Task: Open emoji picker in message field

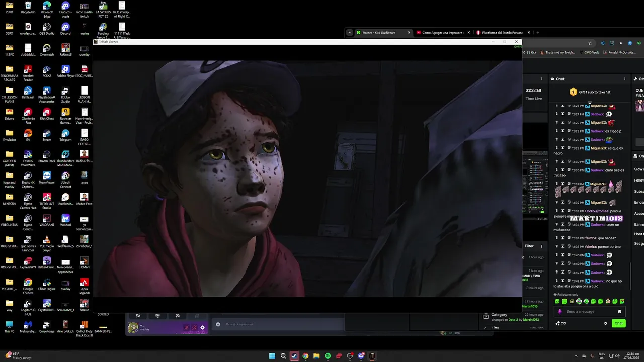Action: point(619,311)
